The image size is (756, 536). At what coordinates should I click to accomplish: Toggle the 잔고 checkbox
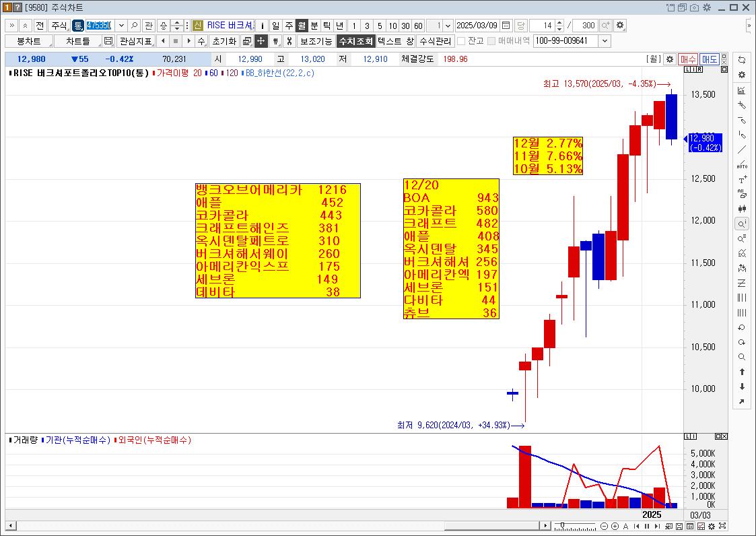pyautogui.click(x=461, y=41)
